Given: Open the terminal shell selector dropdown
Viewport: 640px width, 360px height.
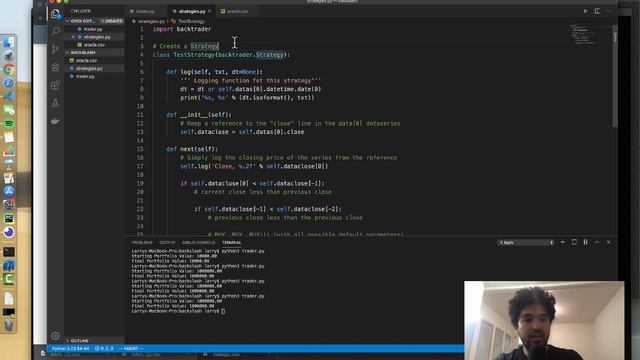Looking at the screenshot, I should click(x=526, y=242).
